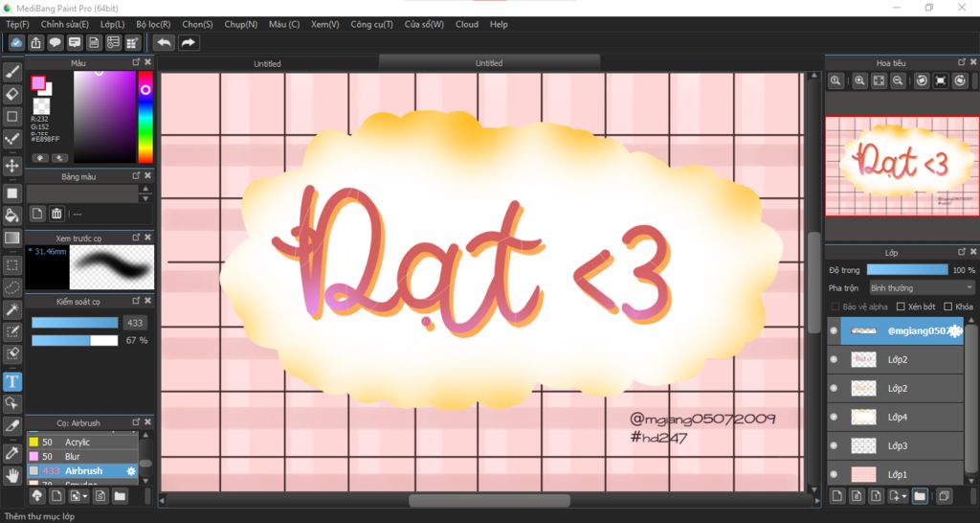The height and width of the screenshot is (523, 980).
Task: Open the Help menu
Action: pyautogui.click(x=499, y=24)
